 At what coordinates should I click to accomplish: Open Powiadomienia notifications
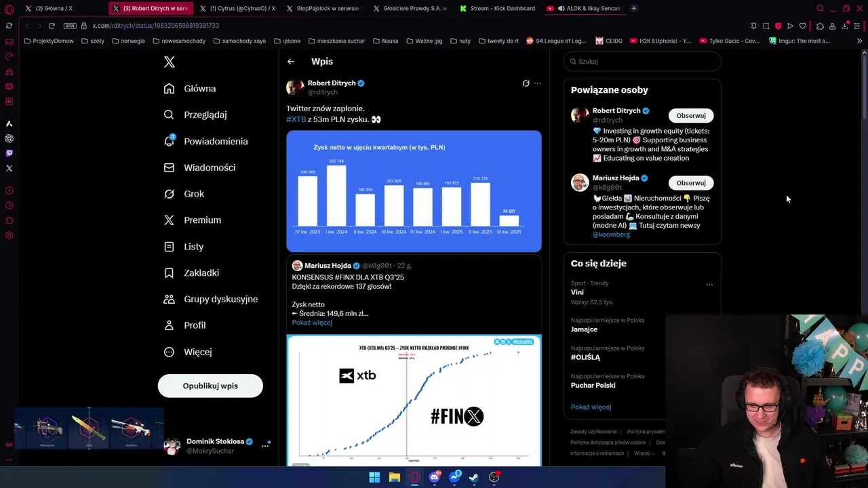pos(206,141)
